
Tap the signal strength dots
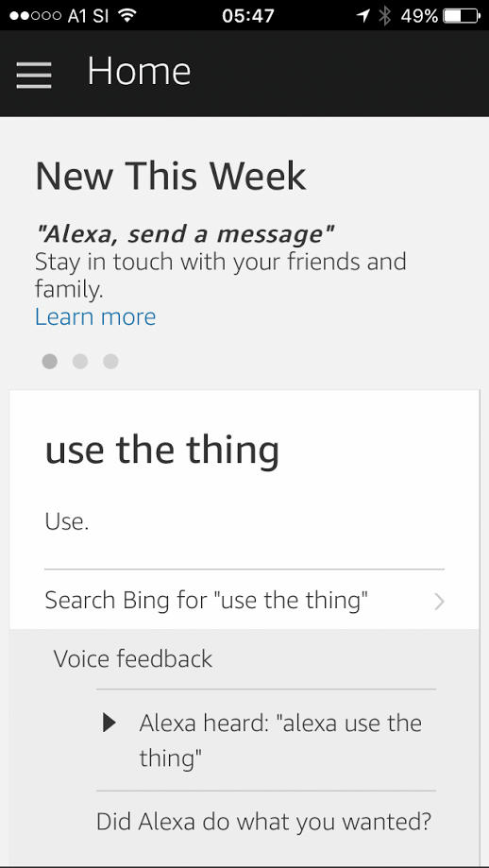point(35,15)
